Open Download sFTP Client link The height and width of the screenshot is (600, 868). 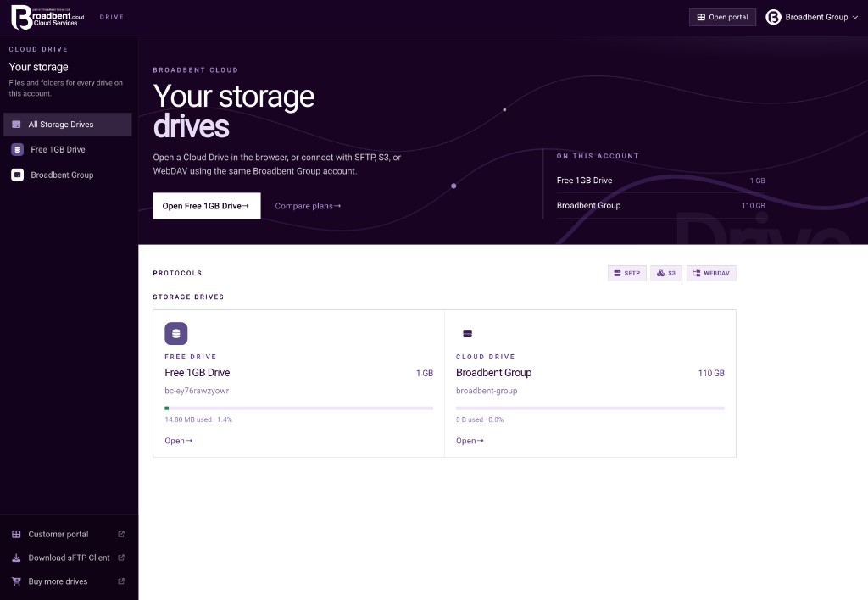tap(69, 558)
